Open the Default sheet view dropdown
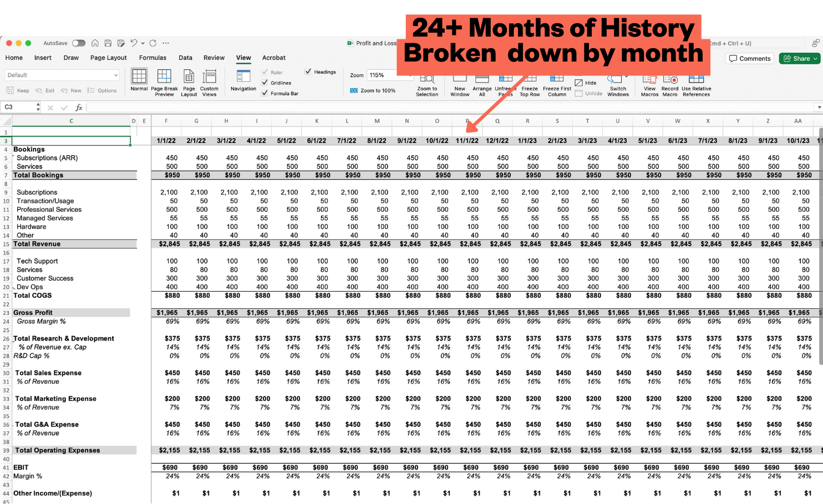Screen dimensions: 823x504 pyautogui.click(x=62, y=75)
